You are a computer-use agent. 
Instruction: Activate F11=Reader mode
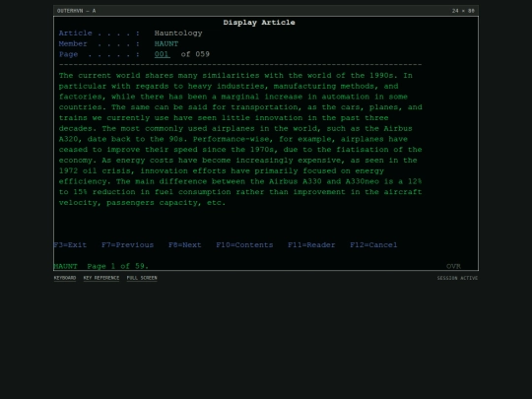311,245
